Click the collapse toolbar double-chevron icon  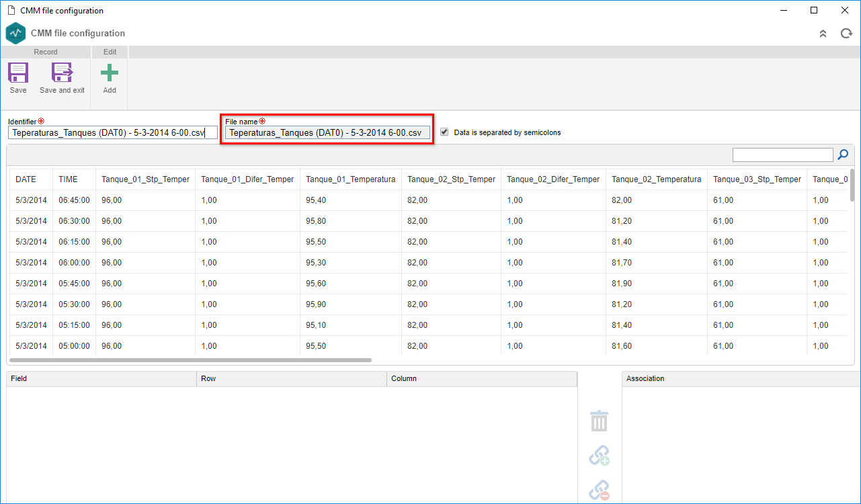coord(823,34)
